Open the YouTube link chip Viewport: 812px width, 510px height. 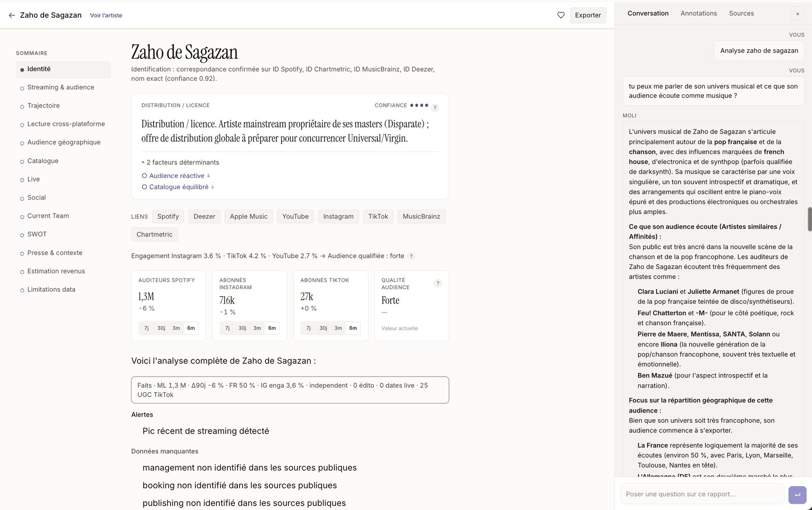tap(295, 216)
